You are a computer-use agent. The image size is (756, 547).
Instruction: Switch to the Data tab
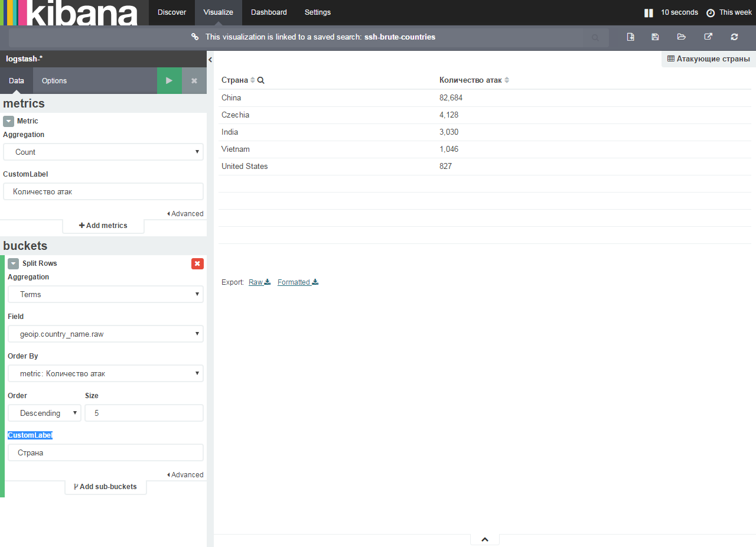tap(17, 80)
